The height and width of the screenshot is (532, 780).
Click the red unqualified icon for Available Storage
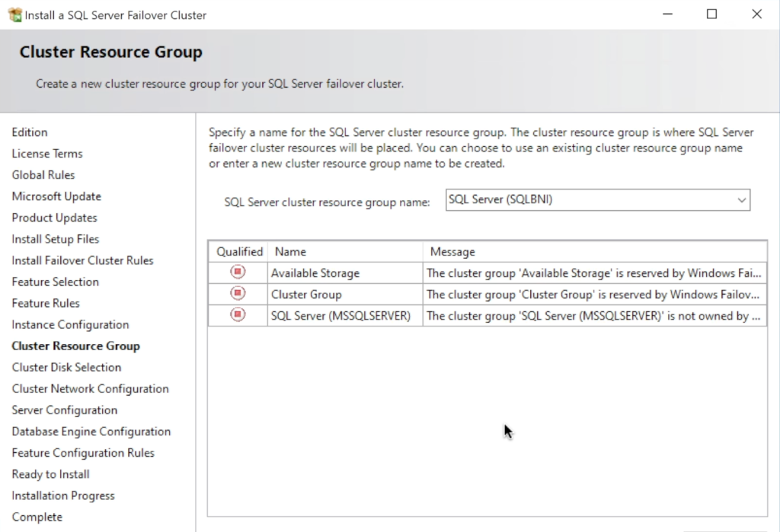(238, 272)
